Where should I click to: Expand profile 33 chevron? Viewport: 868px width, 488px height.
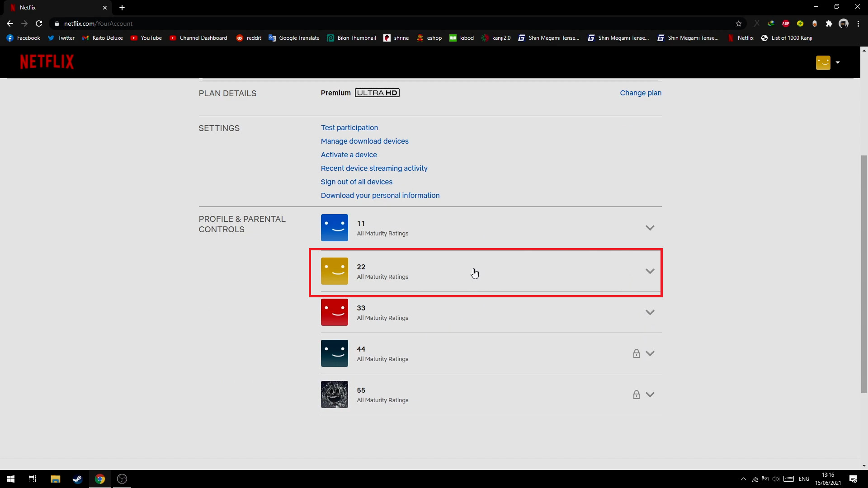pyautogui.click(x=650, y=312)
